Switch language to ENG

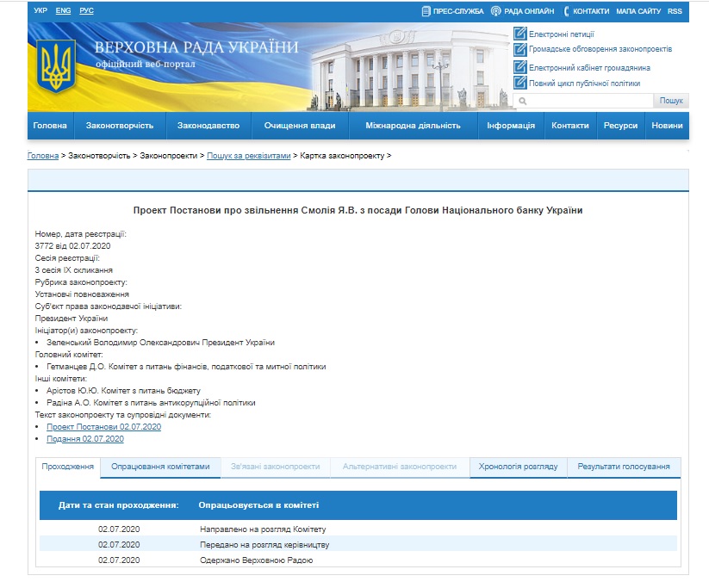click(x=63, y=10)
